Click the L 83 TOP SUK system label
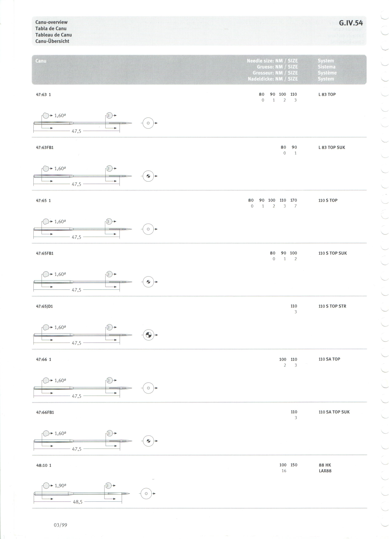The width and height of the screenshot is (392, 539). [x=332, y=148]
